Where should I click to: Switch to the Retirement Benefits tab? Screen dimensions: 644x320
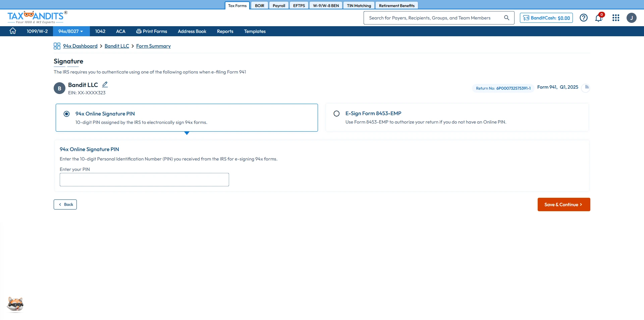click(x=397, y=6)
